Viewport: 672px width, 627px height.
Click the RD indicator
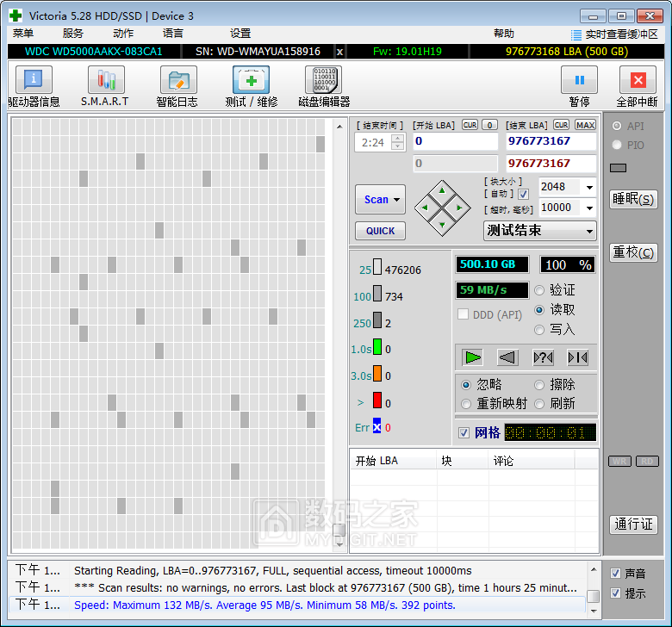647,461
